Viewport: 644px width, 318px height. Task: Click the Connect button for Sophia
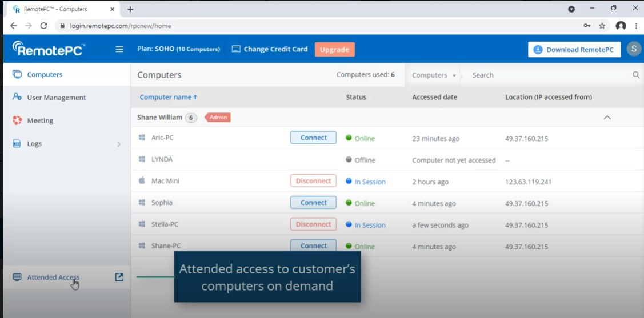313,202
